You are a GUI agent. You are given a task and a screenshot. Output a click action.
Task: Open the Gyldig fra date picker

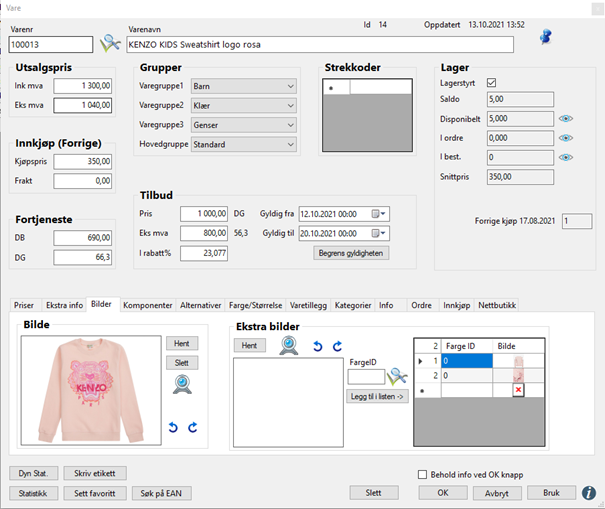coord(379,214)
